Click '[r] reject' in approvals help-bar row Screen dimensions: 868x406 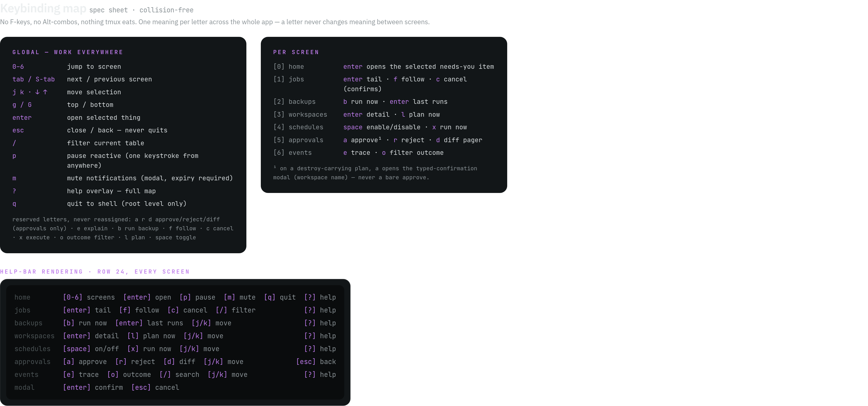(135, 361)
